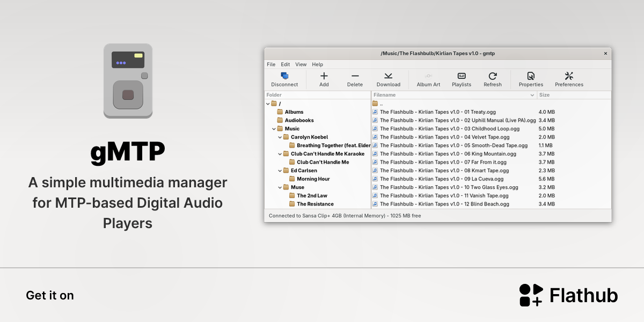Viewport: 644px width, 322px height.
Task: Click the audio icon for 06 King Mountain.ogg
Action: tap(376, 154)
